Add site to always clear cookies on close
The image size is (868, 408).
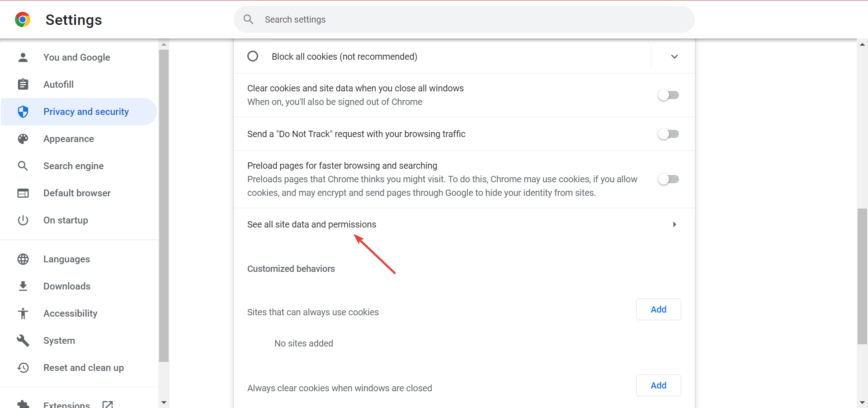pos(658,385)
